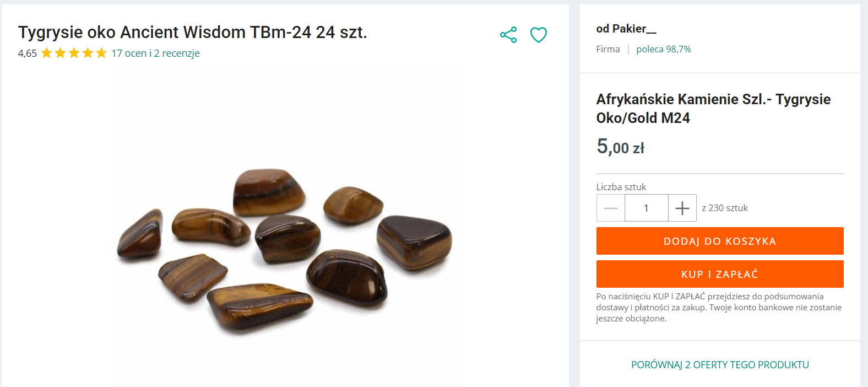The width and height of the screenshot is (868, 387).
Task: Click the "Firma" seller type label
Action: tap(607, 49)
